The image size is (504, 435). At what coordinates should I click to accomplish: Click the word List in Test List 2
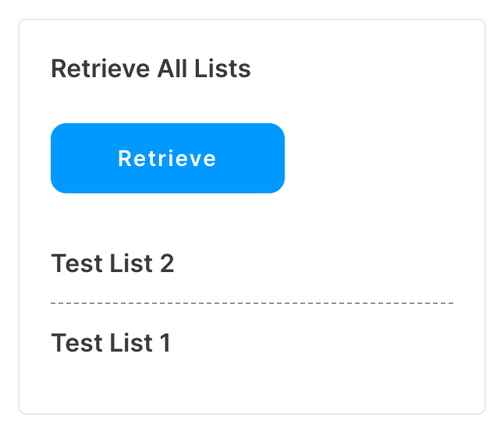(131, 263)
